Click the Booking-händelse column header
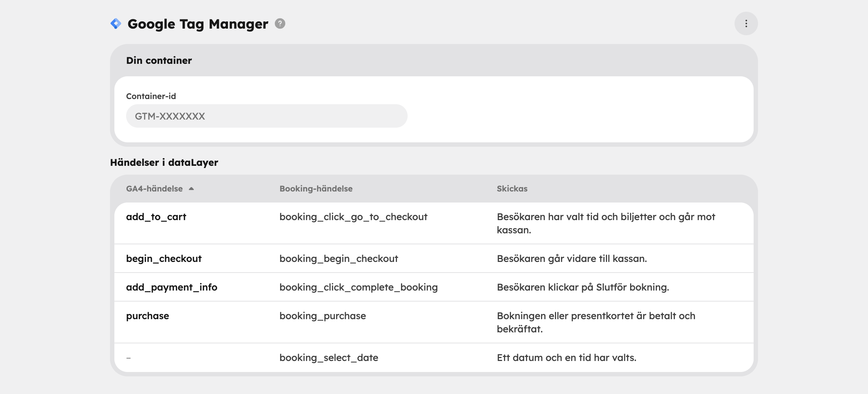 tap(316, 189)
